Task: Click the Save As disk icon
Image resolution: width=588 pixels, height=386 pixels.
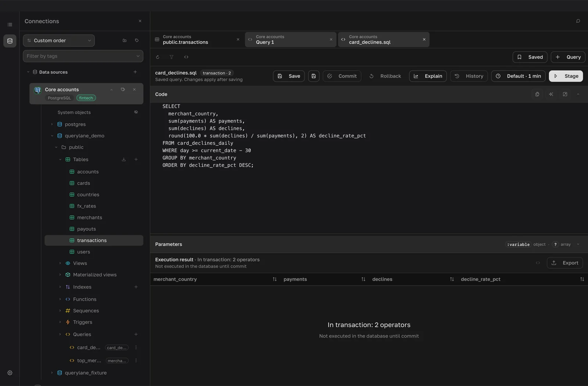Action: pyautogui.click(x=313, y=76)
